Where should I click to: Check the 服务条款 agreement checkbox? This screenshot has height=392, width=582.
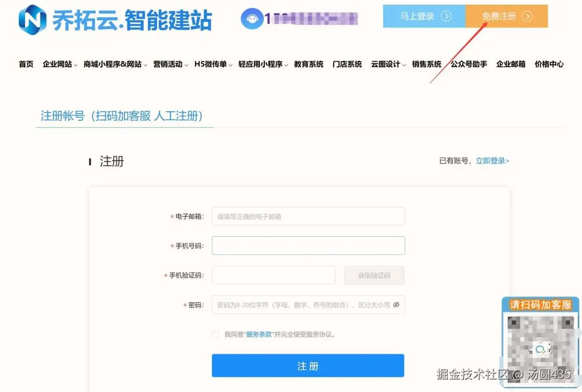pyautogui.click(x=215, y=334)
